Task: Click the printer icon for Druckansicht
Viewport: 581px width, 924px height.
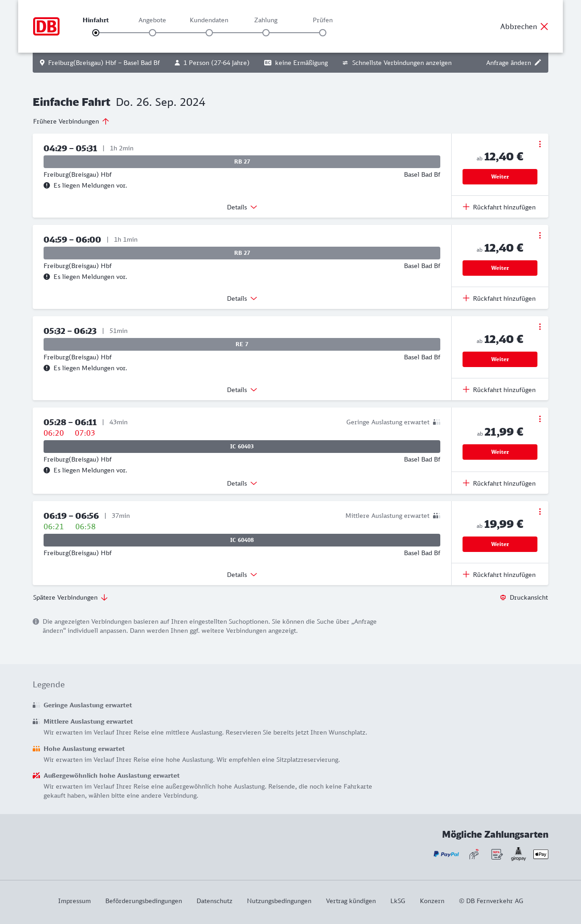Action: pyautogui.click(x=503, y=597)
